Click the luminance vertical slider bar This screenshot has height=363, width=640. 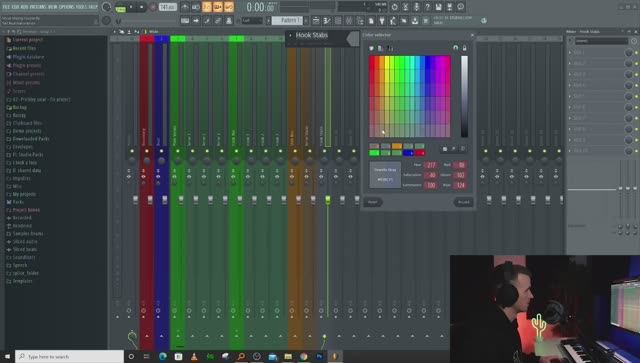(x=464, y=96)
